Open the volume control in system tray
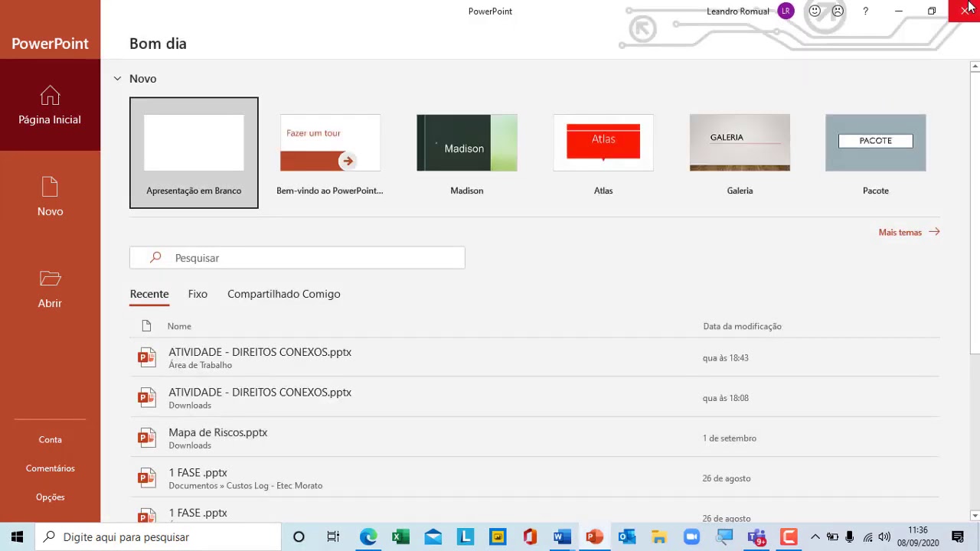This screenshot has height=551, width=980. (x=884, y=537)
